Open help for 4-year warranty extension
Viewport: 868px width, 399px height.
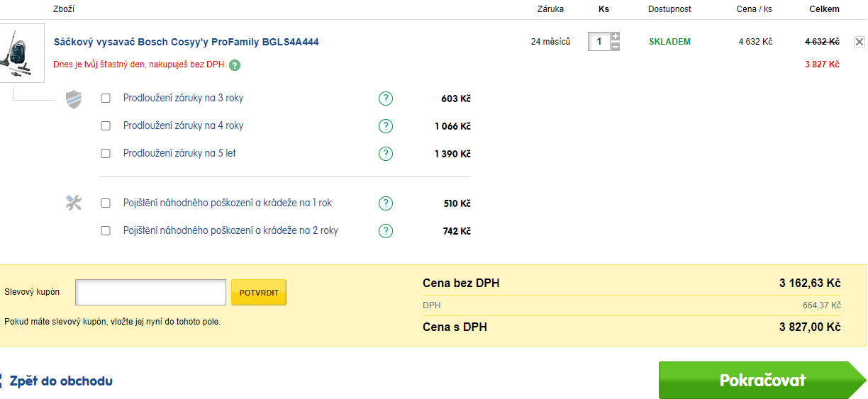[x=386, y=126]
